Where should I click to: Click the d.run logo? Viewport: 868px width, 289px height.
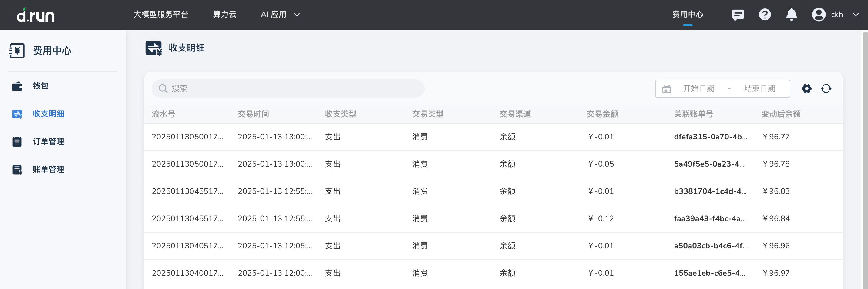[35, 15]
